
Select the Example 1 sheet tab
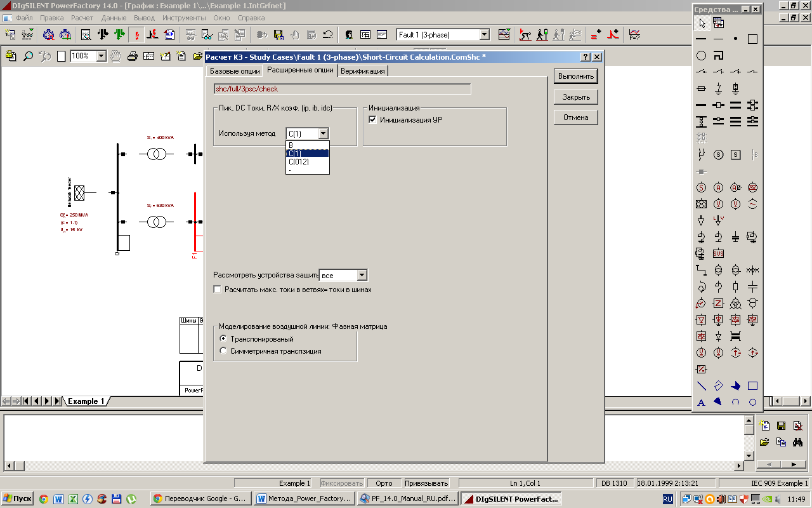pyautogui.click(x=86, y=401)
